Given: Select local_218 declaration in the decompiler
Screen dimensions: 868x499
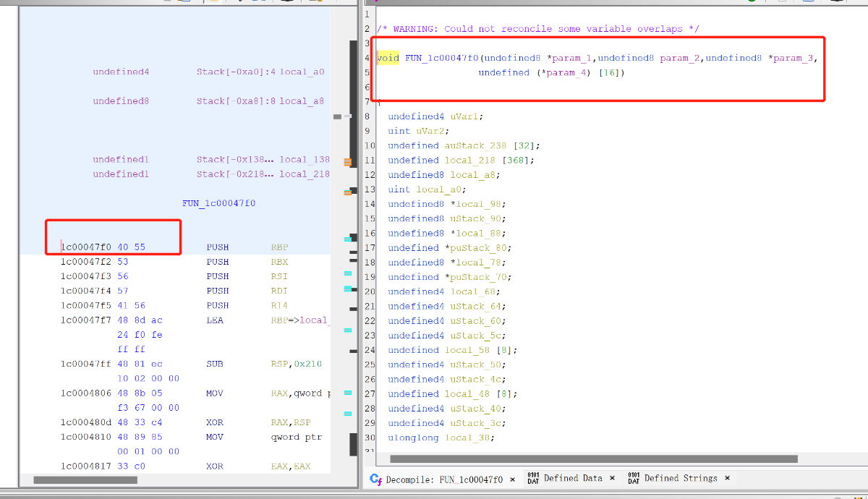Looking at the screenshot, I should [469, 160].
